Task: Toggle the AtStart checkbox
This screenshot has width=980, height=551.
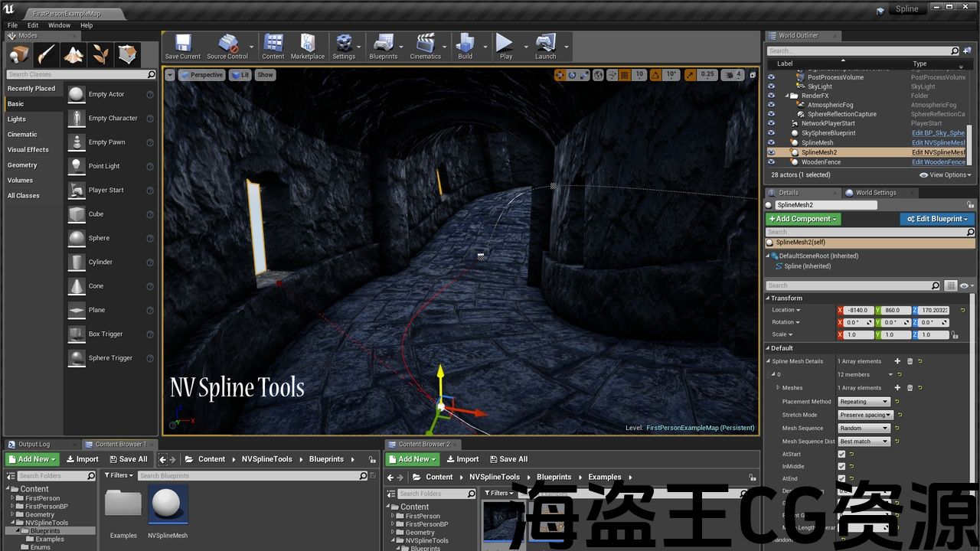Action: point(841,454)
